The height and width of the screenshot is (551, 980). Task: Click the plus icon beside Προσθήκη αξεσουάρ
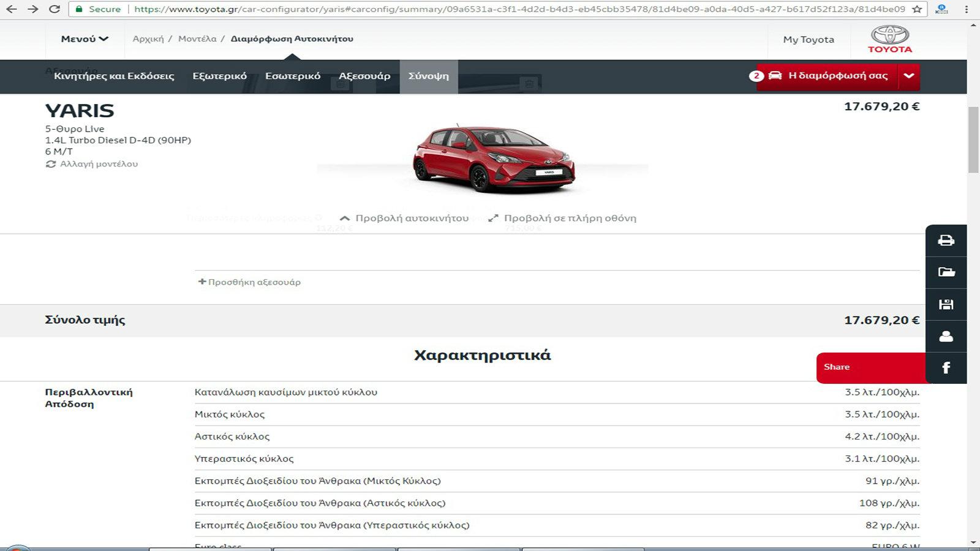pos(202,282)
